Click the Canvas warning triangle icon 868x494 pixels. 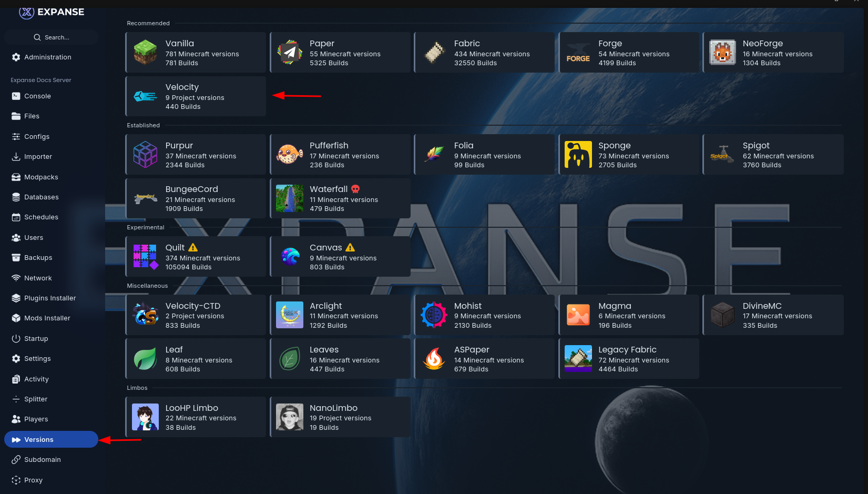coord(350,247)
